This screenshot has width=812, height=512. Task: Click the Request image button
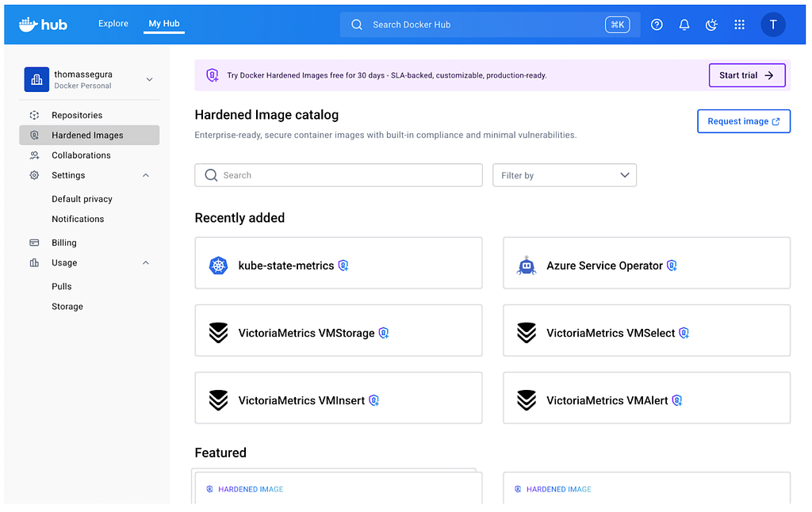coord(743,121)
